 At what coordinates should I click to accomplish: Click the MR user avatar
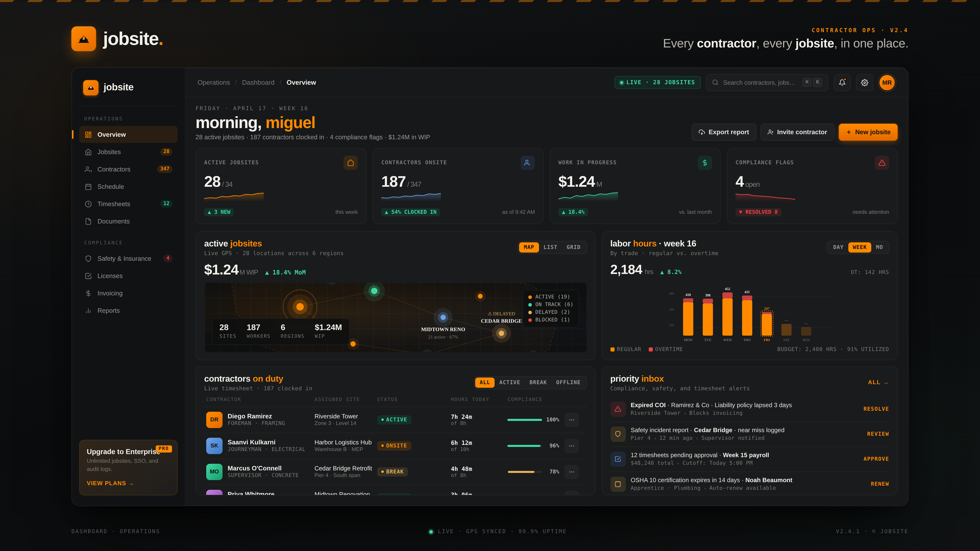[x=887, y=82]
